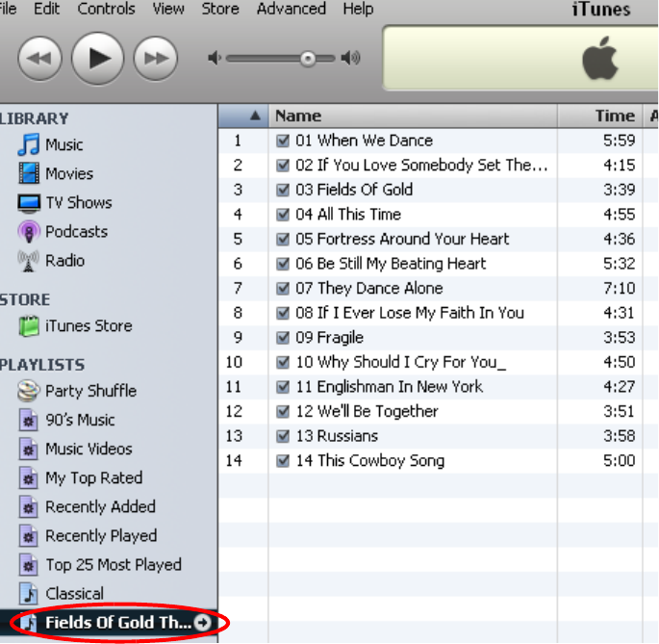
Task: Open the Movies library icon
Action: pyautogui.click(x=29, y=173)
